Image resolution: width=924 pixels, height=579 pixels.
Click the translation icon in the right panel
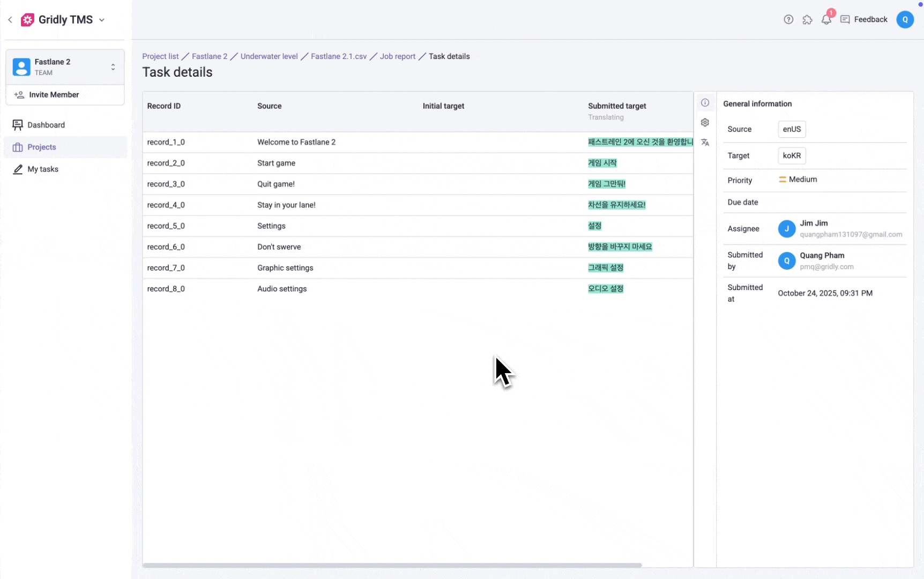(705, 143)
